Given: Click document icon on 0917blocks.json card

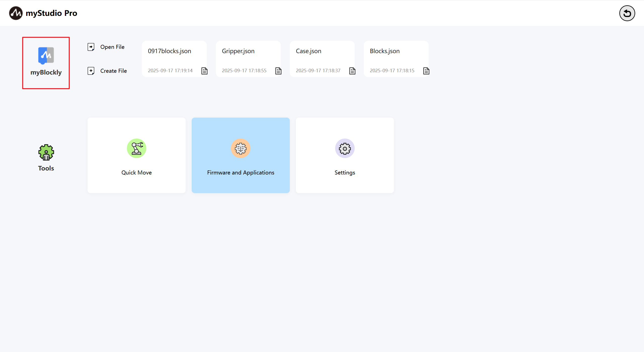Looking at the screenshot, I should click(x=204, y=71).
